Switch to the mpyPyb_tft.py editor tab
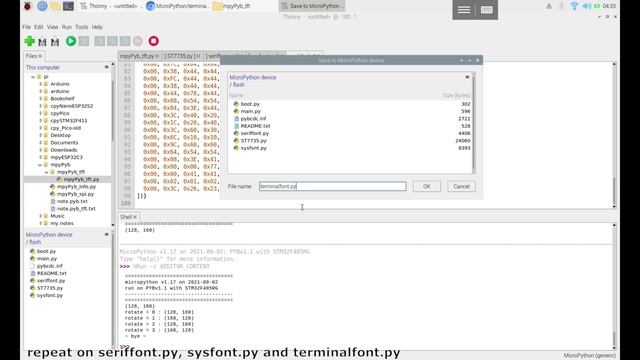This screenshot has height=360, width=640. coord(137,56)
